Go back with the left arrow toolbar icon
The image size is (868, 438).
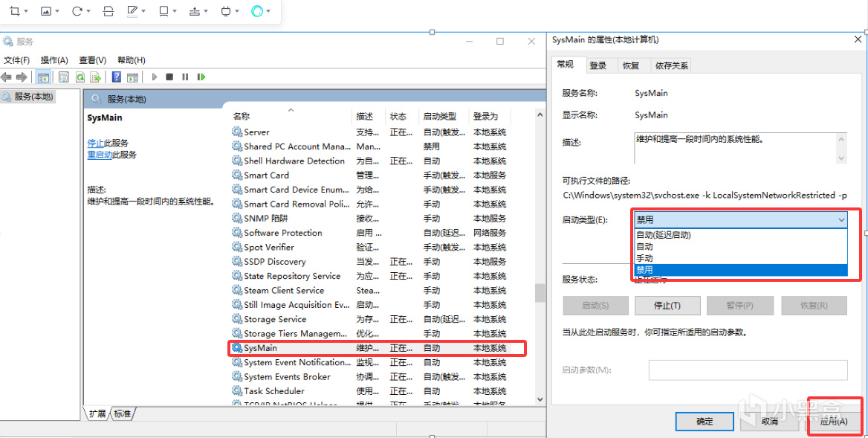(7, 77)
